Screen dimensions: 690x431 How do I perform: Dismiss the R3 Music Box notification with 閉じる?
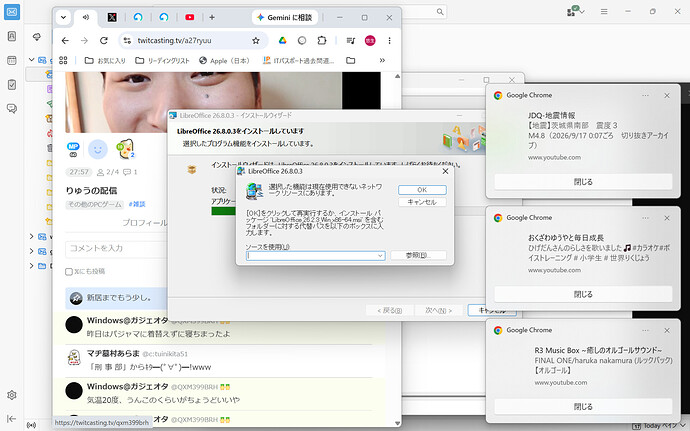tap(583, 407)
